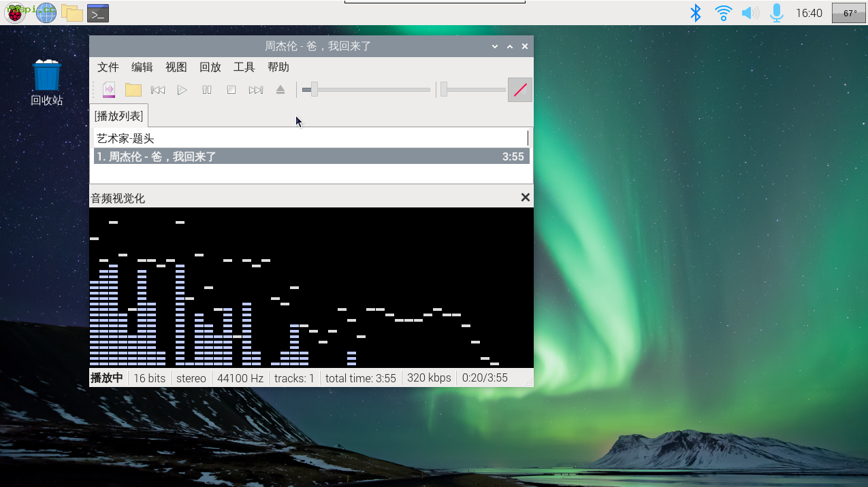This screenshot has height=487, width=868.
Task: Pause the current playback
Action: (207, 90)
